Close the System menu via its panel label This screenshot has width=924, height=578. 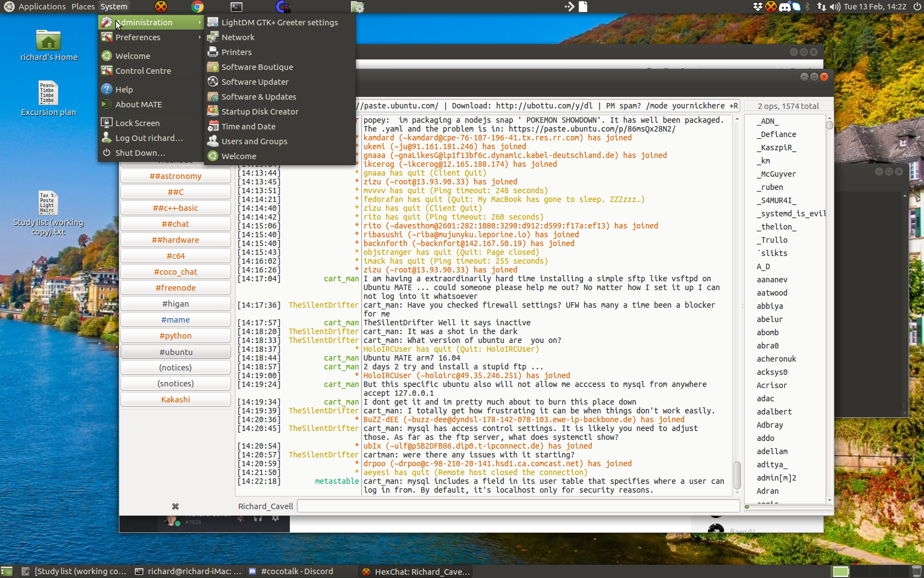114,7
